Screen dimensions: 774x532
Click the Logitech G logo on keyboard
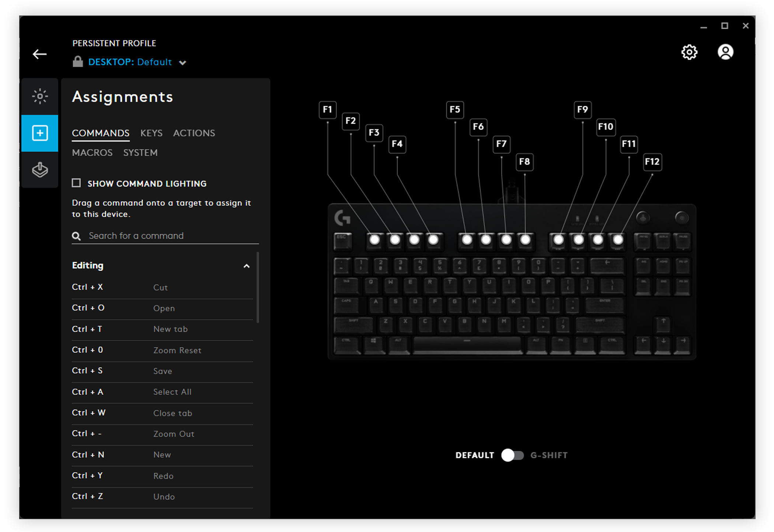tap(342, 218)
